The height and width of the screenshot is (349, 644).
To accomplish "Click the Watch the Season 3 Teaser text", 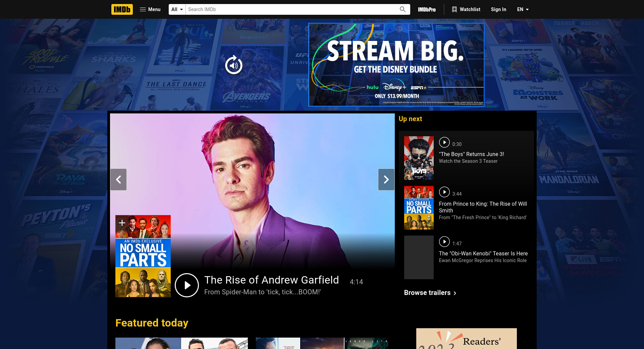I will pyautogui.click(x=468, y=161).
